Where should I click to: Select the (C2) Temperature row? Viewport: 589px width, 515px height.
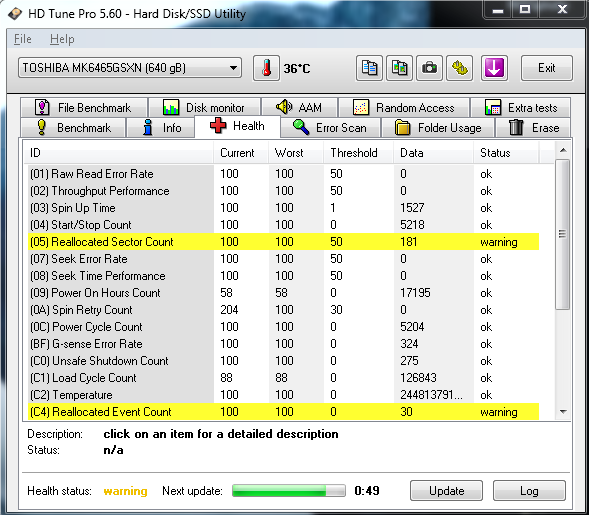point(284,395)
